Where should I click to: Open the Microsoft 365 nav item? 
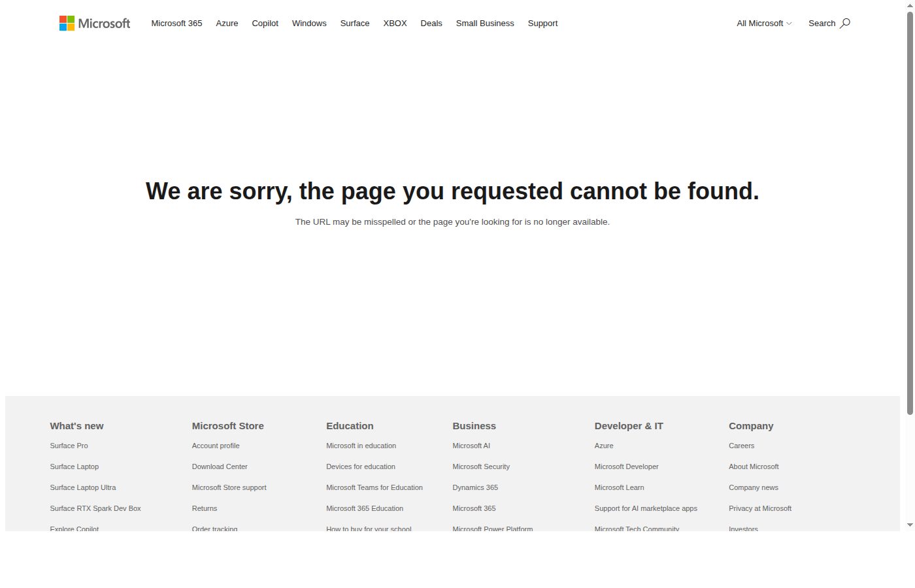pyautogui.click(x=176, y=23)
